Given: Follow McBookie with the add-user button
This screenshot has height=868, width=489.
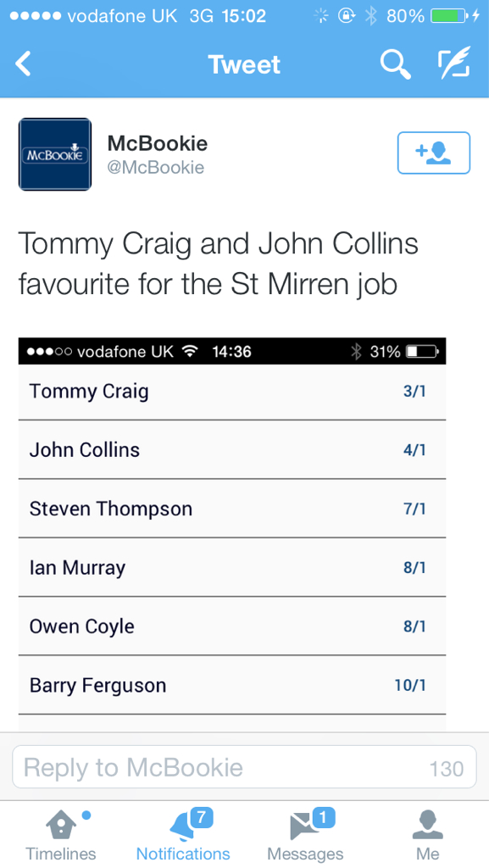Looking at the screenshot, I should coord(434,153).
